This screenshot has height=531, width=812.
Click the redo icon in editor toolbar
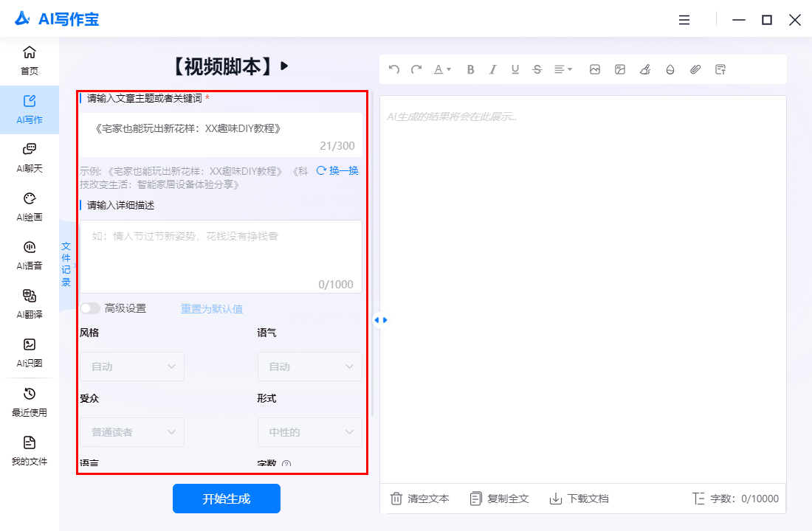tap(416, 69)
